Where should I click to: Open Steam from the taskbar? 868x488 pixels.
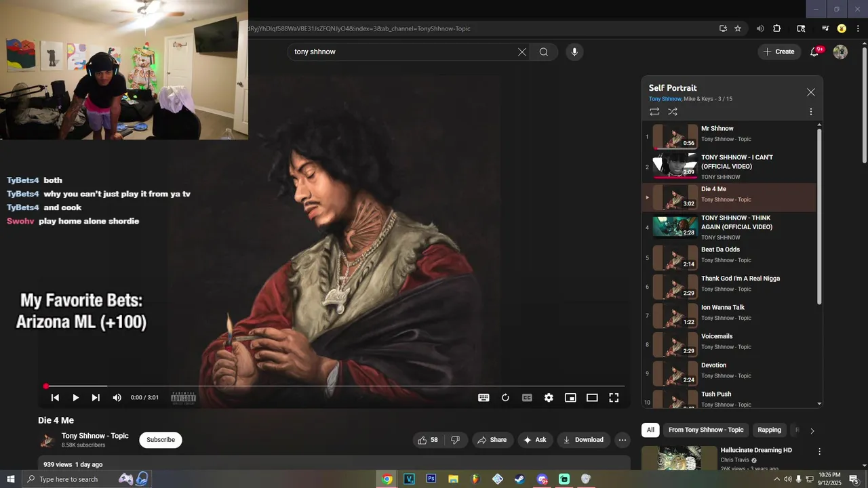(519, 479)
